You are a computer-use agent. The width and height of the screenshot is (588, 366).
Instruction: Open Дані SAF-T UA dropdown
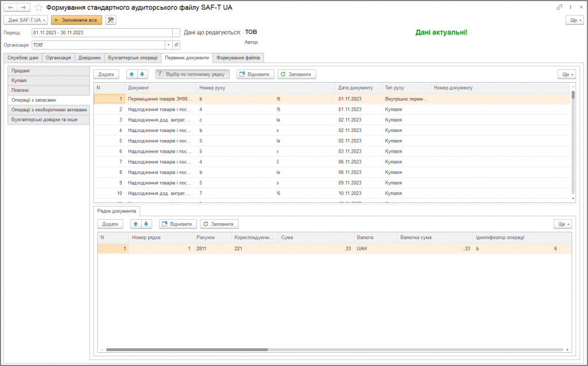point(26,20)
